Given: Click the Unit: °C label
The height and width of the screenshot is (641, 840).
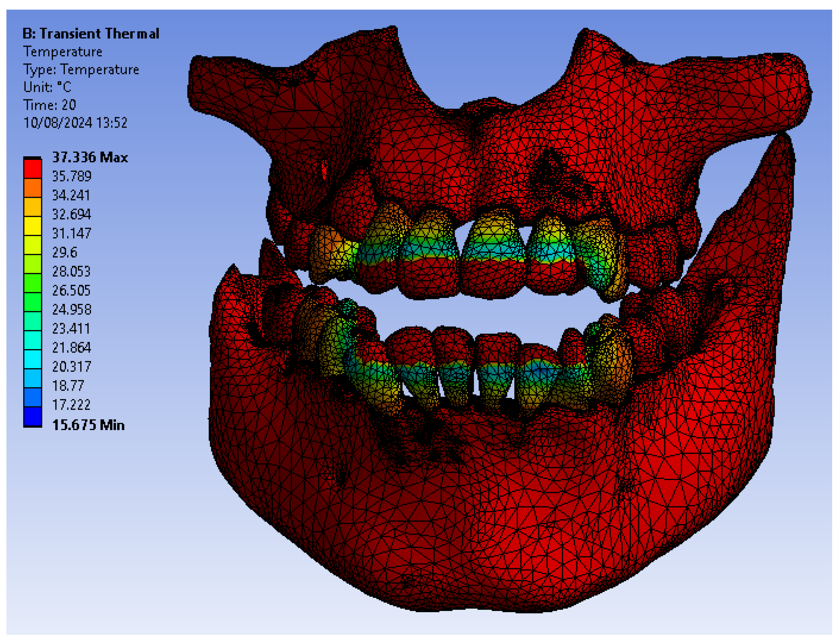Looking at the screenshot, I should tap(47, 87).
